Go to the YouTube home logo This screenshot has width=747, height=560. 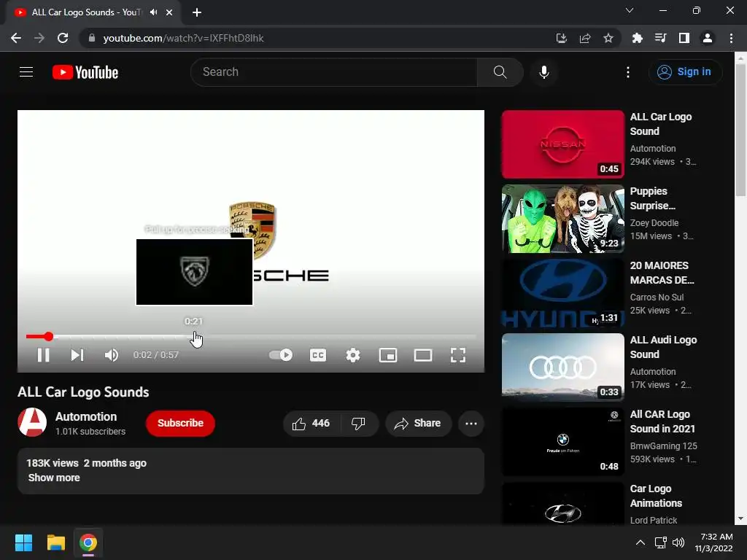[x=85, y=72]
